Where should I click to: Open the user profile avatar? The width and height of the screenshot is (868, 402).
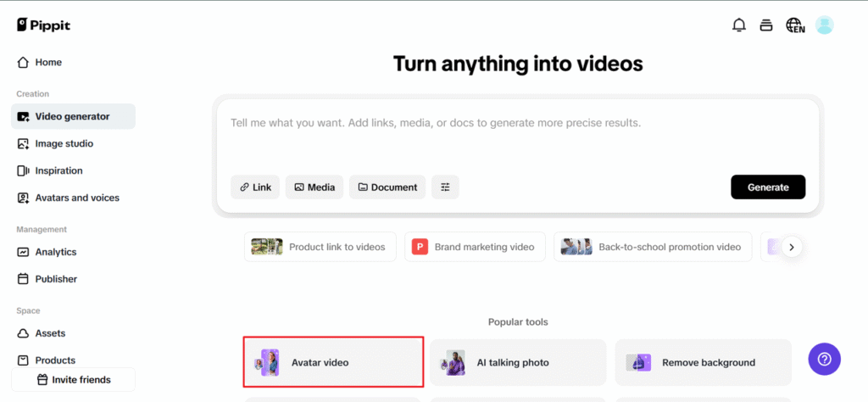[824, 25]
